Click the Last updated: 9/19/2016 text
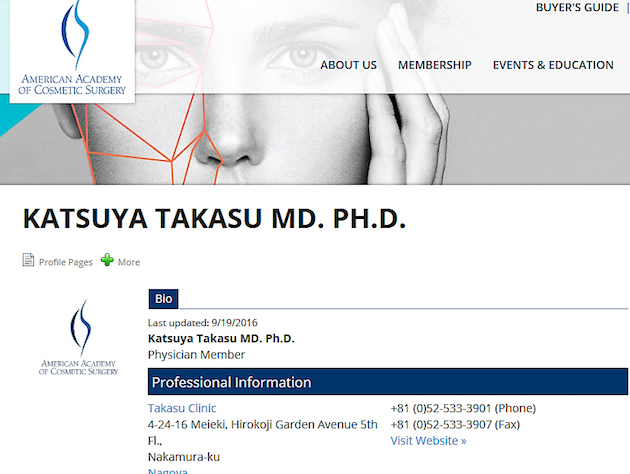The width and height of the screenshot is (630, 474). click(202, 323)
